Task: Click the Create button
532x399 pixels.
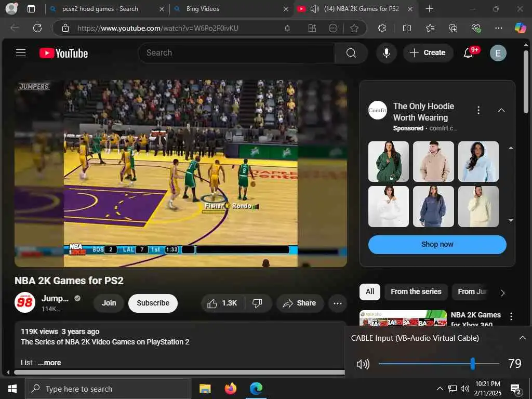Action: point(428,53)
